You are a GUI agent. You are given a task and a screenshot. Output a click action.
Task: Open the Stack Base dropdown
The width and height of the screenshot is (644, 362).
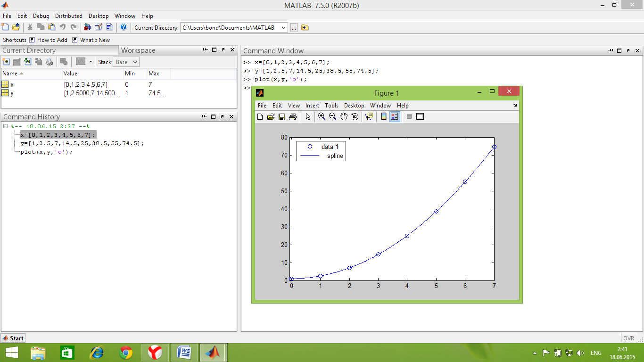[126, 62]
